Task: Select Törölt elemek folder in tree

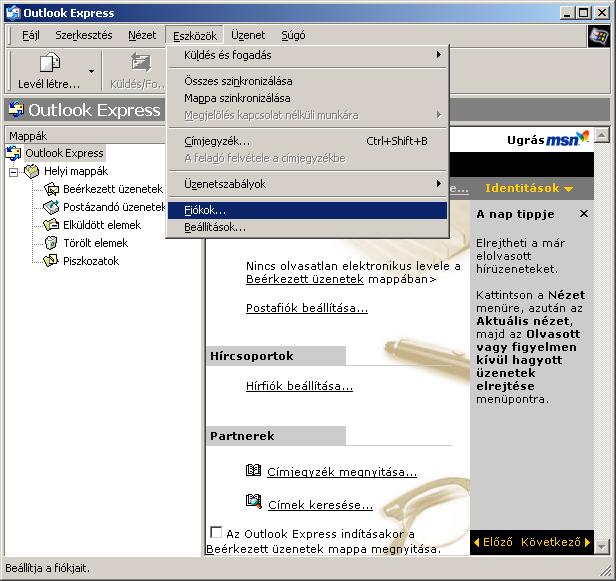Action: 95,243
